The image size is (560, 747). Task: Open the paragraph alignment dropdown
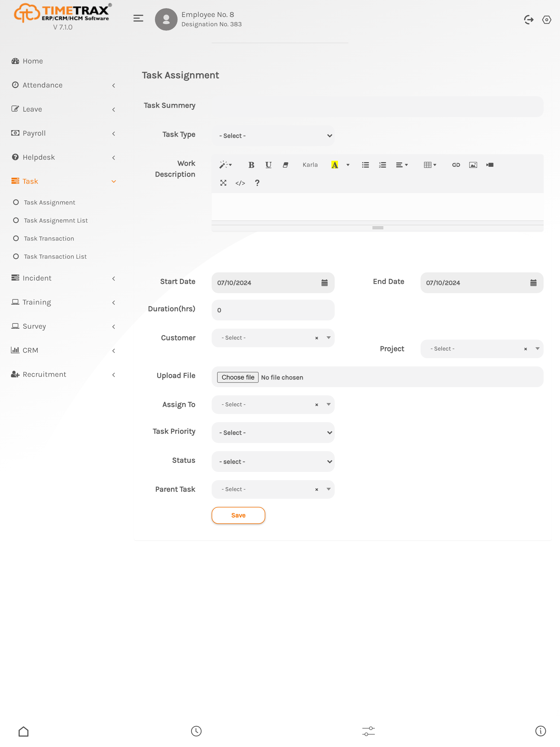point(402,165)
